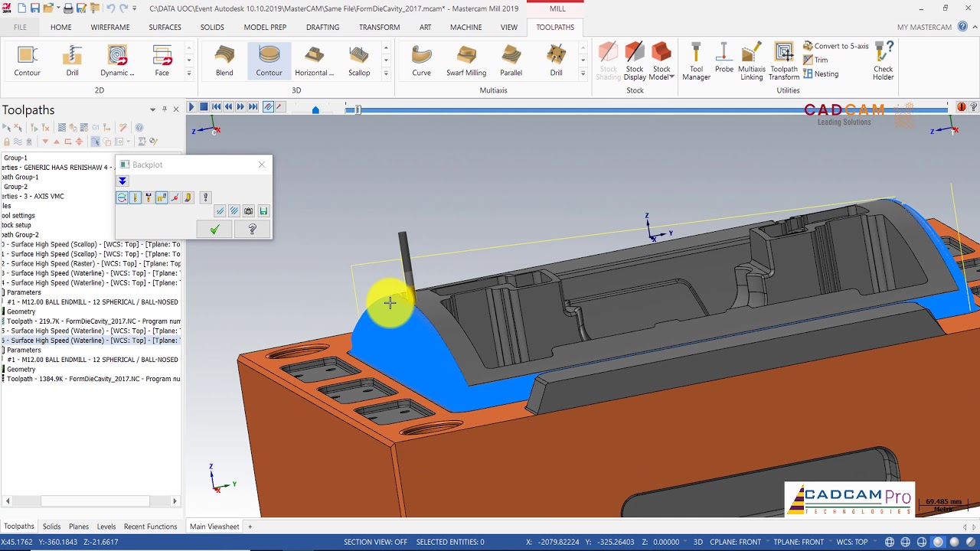Select the Face toolpath icon
The height and width of the screenshot is (551, 980).
coord(162,60)
